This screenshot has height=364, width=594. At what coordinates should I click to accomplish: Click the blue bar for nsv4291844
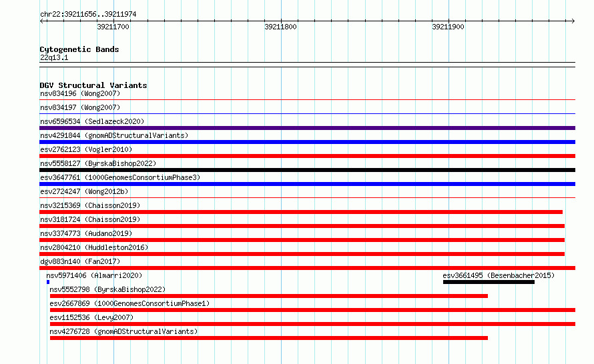click(x=307, y=142)
